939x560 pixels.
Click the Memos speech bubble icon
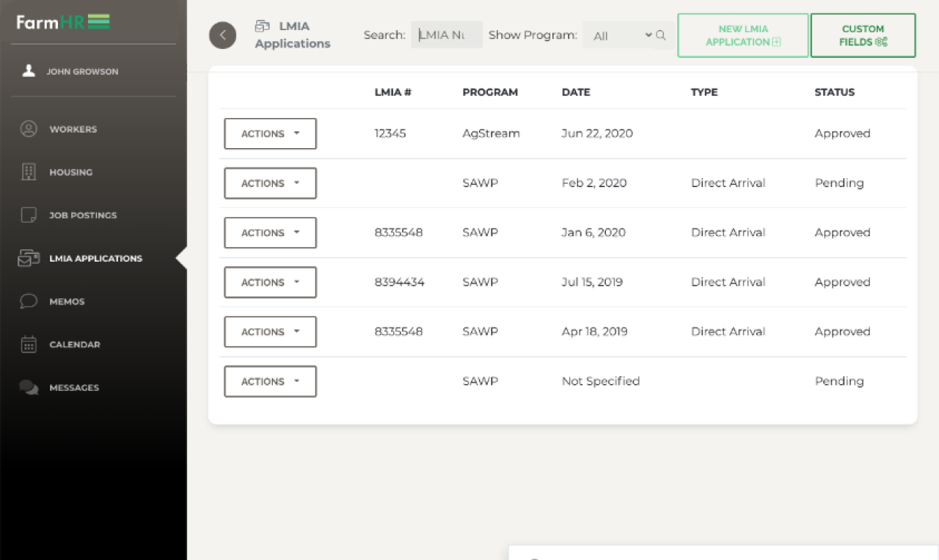tap(29, 301)
